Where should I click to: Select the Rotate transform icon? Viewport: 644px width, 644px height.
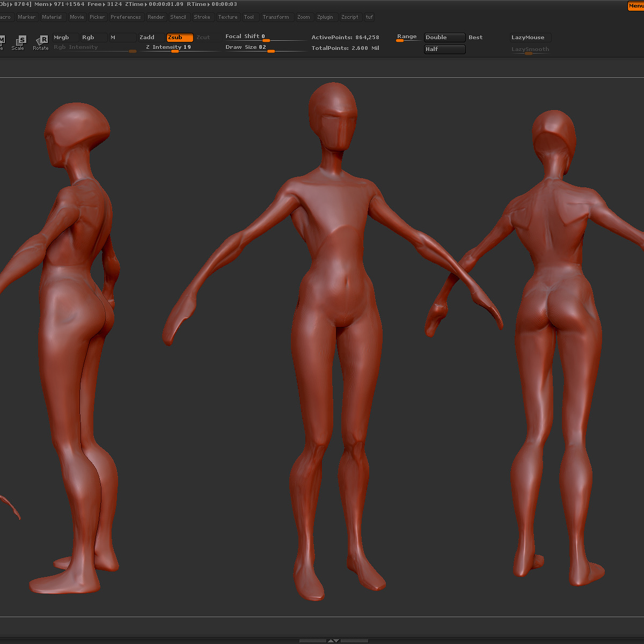coord(41,41)
